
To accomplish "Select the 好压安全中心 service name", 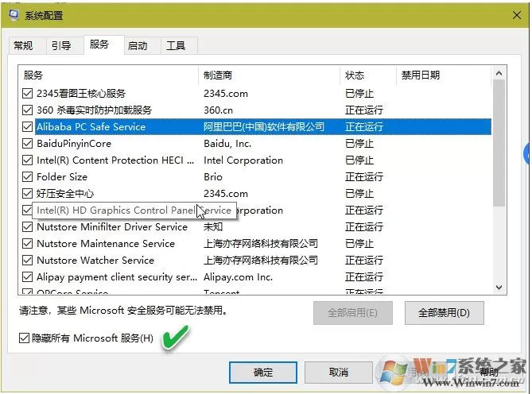I will (65, 194).
